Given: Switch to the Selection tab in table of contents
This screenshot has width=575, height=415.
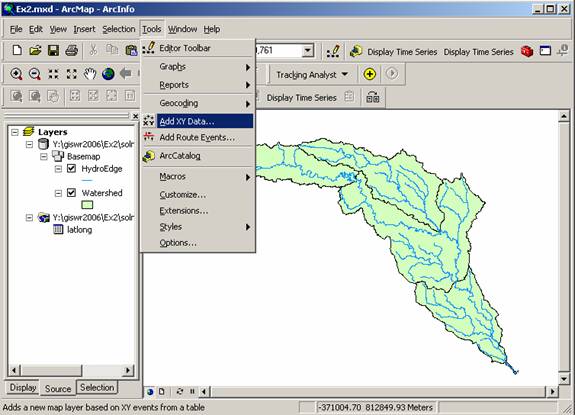Looking at the screenshot, I should tap(97, 388).
